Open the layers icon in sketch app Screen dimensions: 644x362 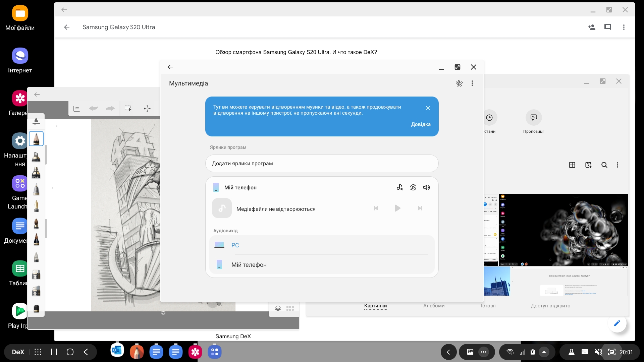278,308
